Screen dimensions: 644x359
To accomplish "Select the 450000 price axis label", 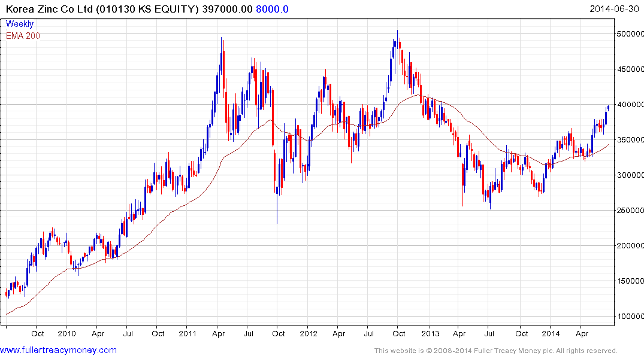I will point(630,69).
